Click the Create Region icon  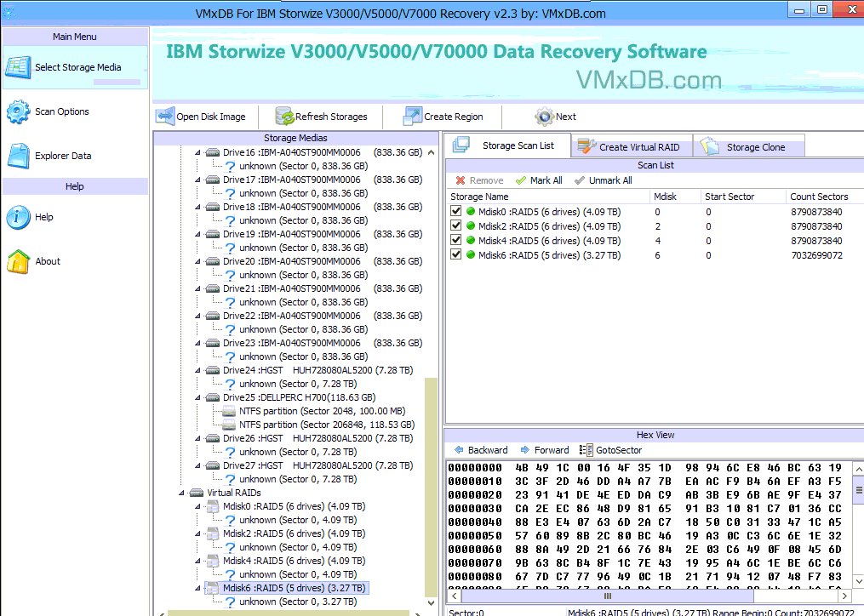click(x=413, y=117)
